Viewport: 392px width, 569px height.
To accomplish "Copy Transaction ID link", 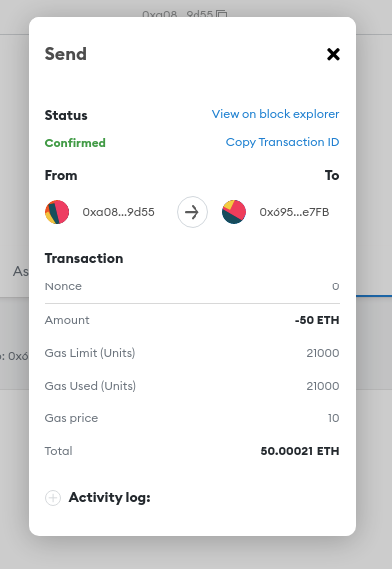I will click(282, 142).
